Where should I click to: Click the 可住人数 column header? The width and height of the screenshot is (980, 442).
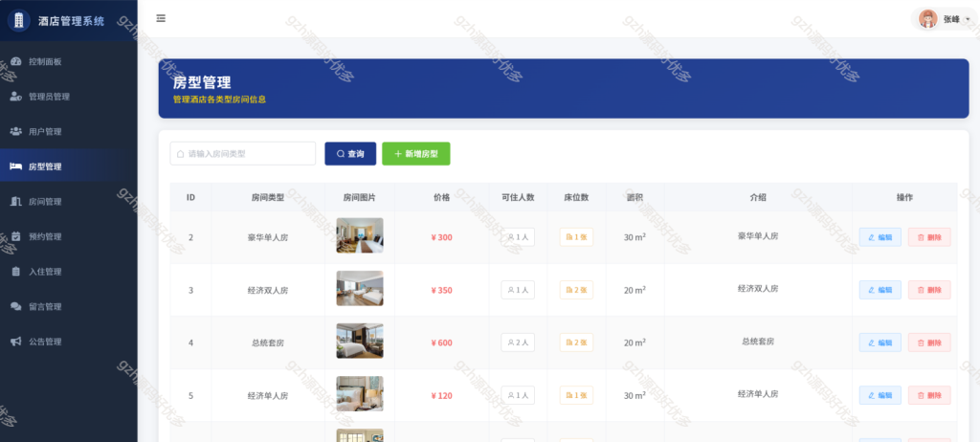coord(518,197)
